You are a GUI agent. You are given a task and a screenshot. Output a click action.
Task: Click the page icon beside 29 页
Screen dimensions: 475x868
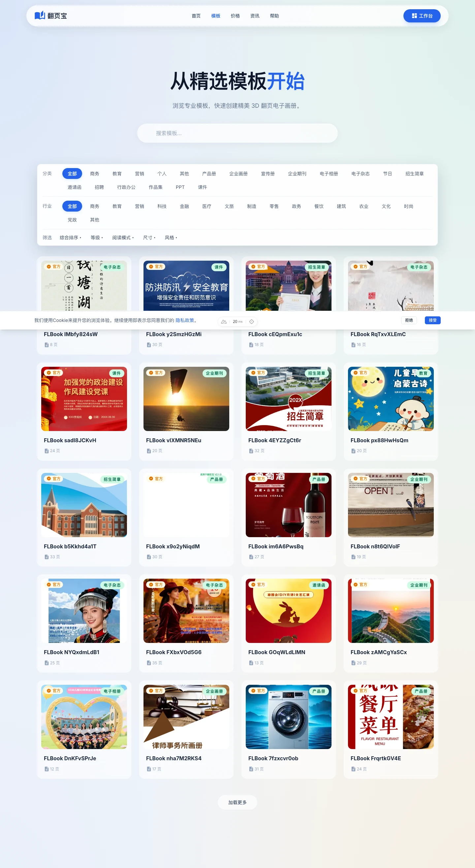[x=353, y=663]
